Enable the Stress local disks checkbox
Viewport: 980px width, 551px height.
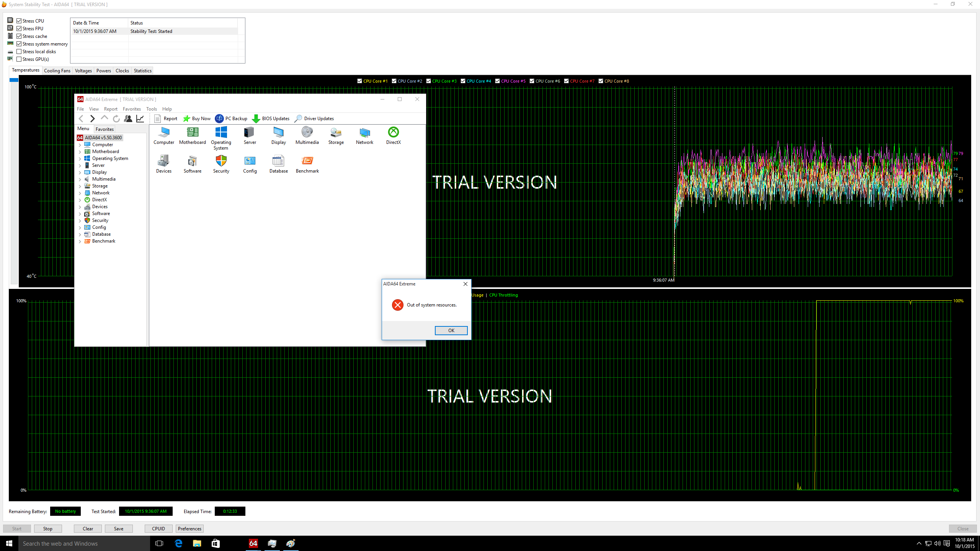[x=19, y=51]
